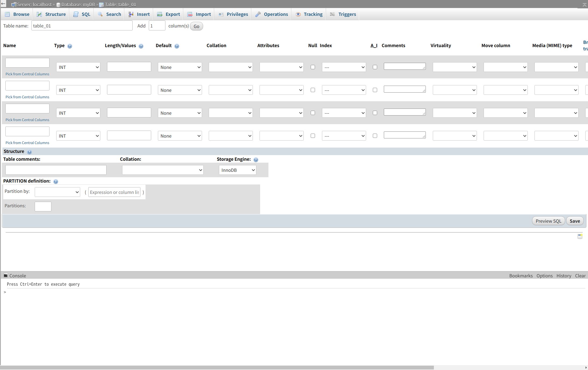Check the A_I checkbox in third row
This screenshot has width=588, height=370.
(375, 113)
